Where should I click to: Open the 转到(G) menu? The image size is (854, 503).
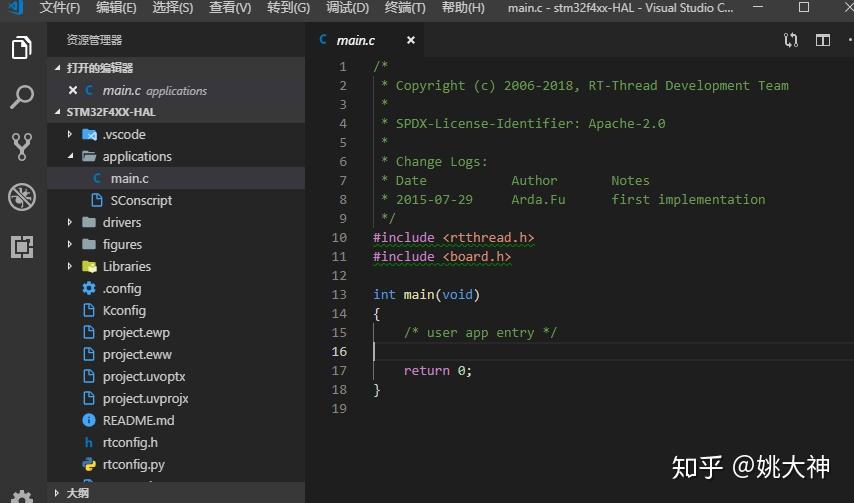pos(288,8)
